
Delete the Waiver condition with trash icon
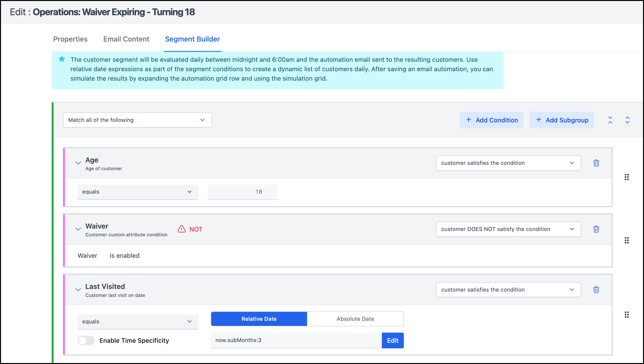click(596, 229)
